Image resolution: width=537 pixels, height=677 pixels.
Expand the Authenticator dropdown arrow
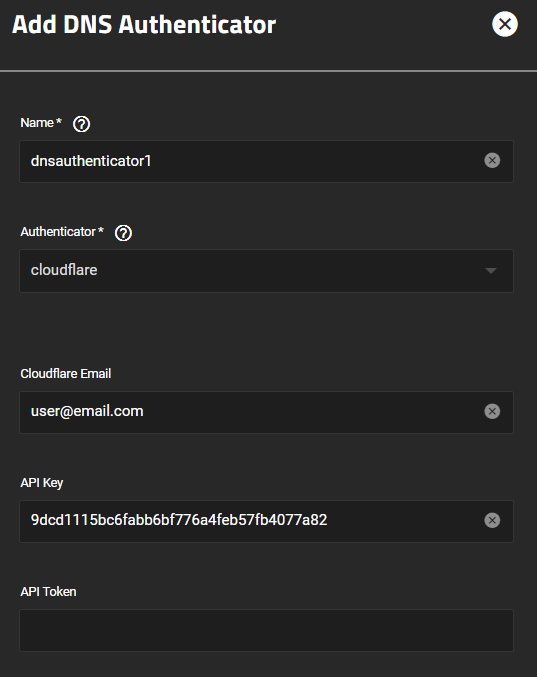click(490, 271)
